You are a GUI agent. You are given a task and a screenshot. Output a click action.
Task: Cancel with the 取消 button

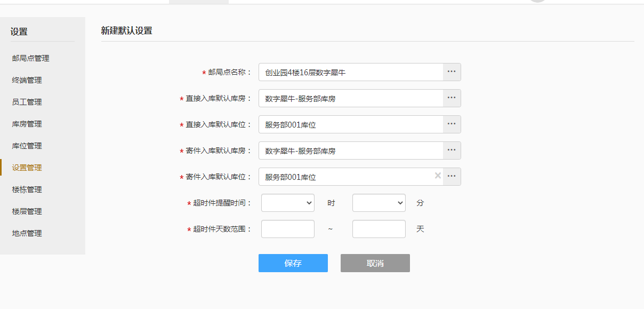(375, 263)
